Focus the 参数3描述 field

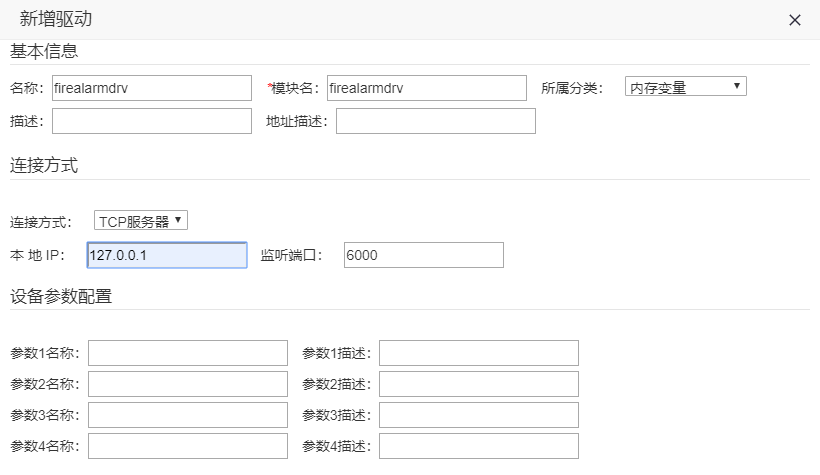point(479,415)
